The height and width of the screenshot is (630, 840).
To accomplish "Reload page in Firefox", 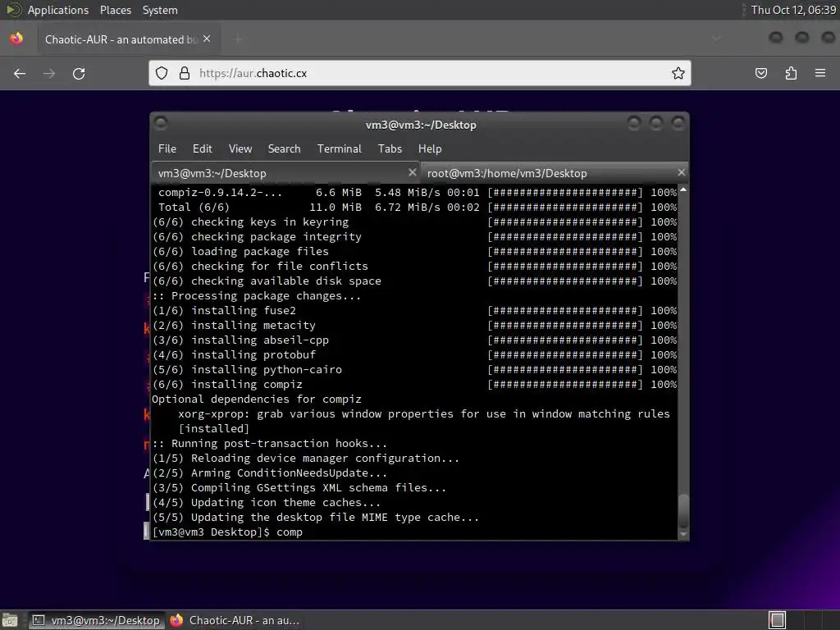I will (x=79, y=73).
